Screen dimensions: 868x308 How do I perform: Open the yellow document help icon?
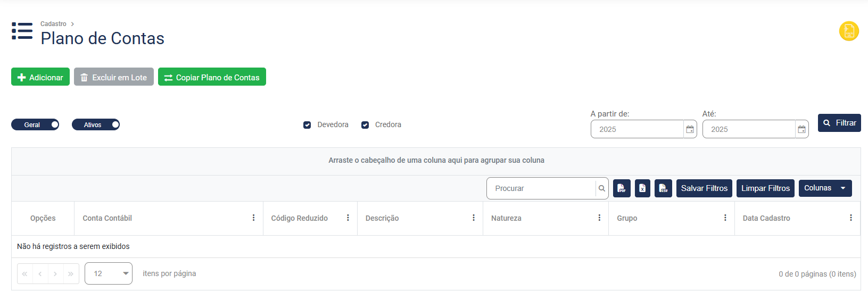[849, 31]
